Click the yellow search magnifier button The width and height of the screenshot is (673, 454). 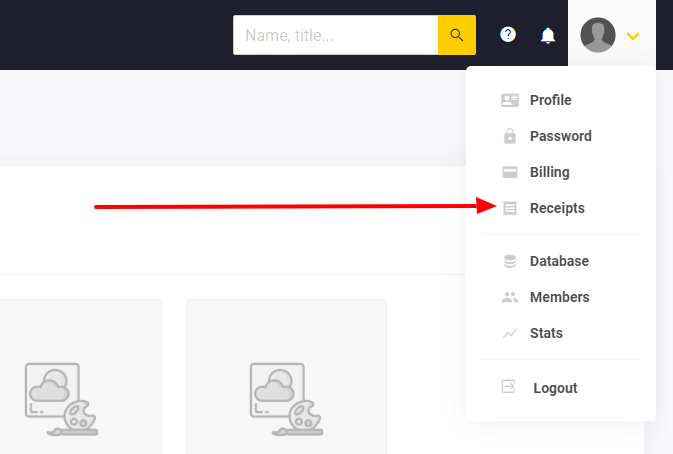pos(457,35)
